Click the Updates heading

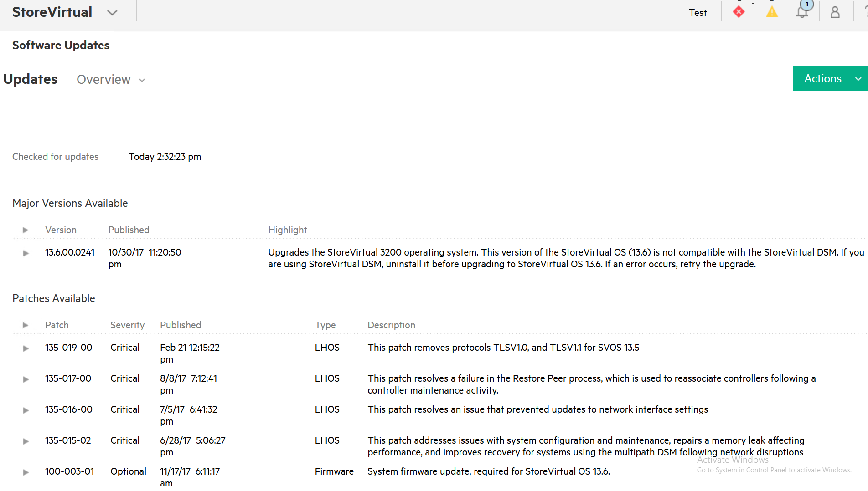click(x=30, y=79)
